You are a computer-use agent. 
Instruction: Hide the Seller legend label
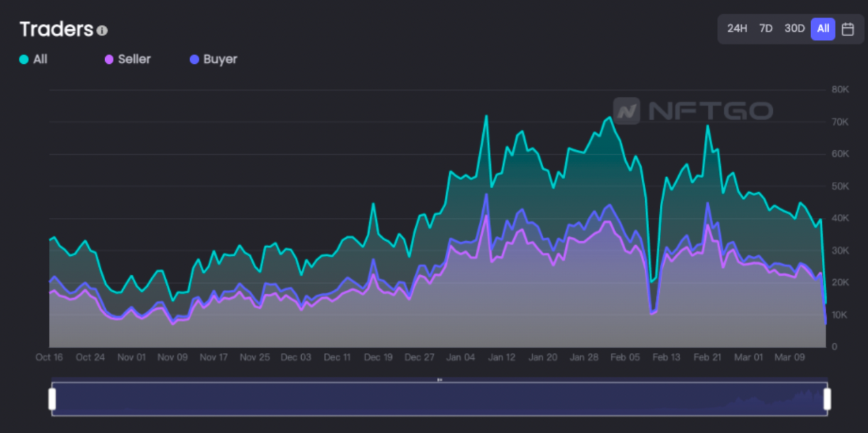click(x=134, y=59)
